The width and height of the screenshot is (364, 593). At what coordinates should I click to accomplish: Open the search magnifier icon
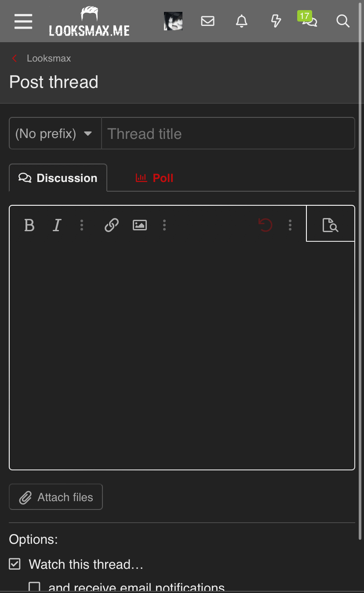(x=343, y=21)
